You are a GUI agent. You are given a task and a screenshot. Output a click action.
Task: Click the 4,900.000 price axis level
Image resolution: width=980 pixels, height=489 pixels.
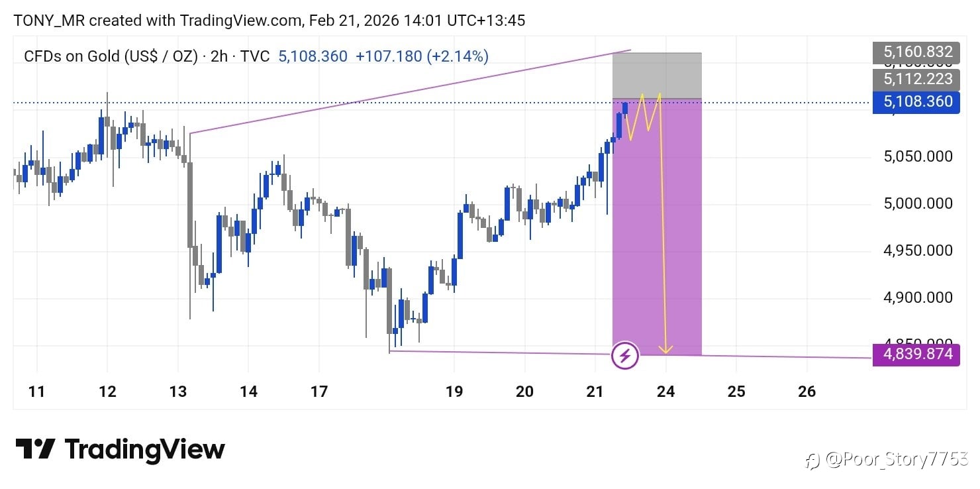[x=918, y=298]
